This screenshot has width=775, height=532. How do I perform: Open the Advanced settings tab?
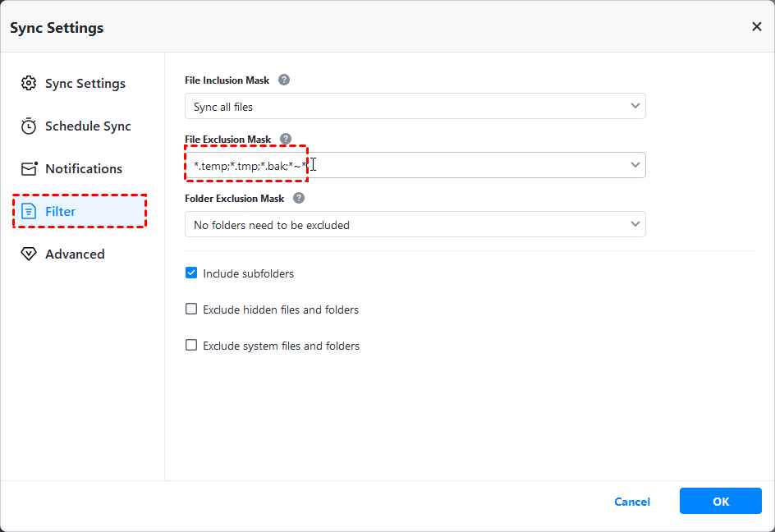click(x=75, y=255)
